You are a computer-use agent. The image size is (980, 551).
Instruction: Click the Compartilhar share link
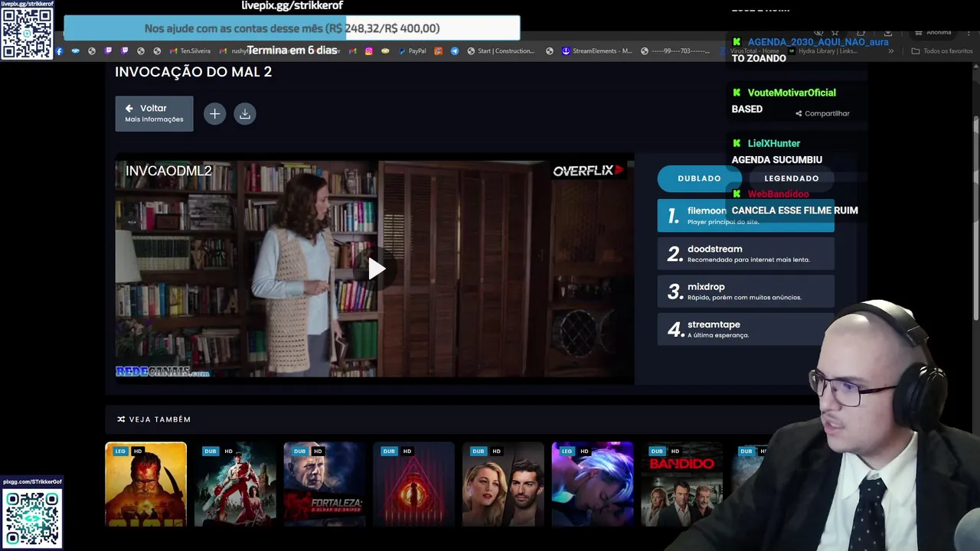[822, 113]
